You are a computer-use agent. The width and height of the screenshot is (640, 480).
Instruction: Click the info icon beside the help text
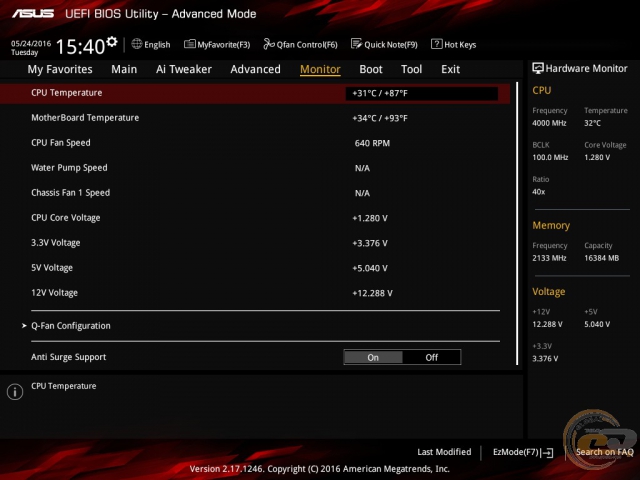(15, 392)
